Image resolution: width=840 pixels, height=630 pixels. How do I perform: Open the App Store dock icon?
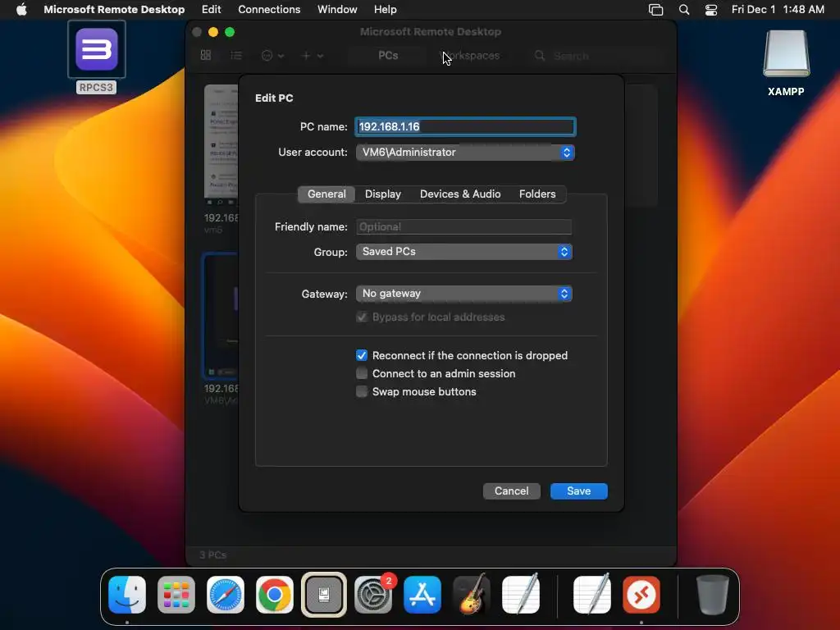click(422, 595)
